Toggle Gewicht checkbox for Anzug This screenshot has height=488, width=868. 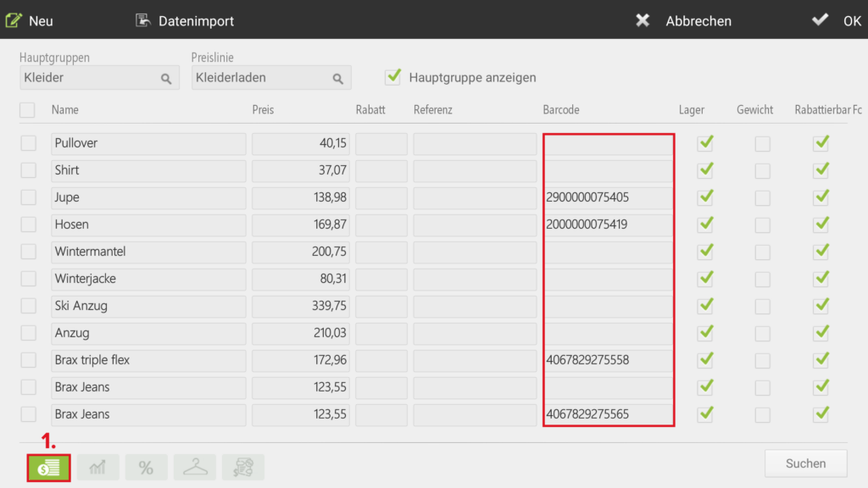point(762,334)
